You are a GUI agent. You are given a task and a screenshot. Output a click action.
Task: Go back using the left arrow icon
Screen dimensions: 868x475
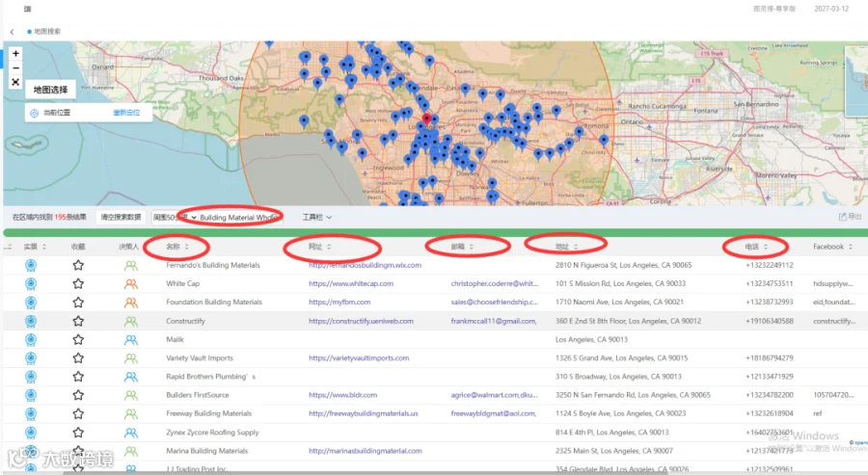(12, 32)
